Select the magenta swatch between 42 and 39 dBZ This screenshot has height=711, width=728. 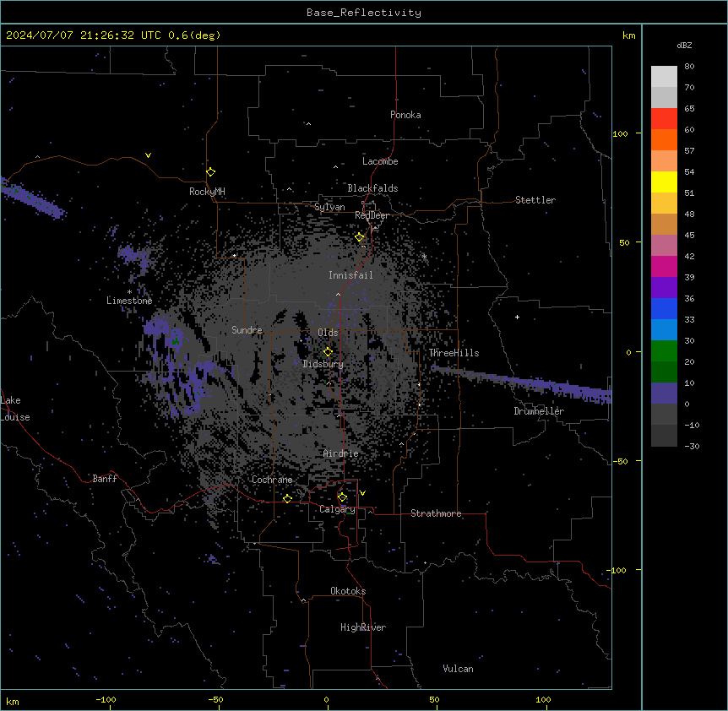click(x=664, y=266)
